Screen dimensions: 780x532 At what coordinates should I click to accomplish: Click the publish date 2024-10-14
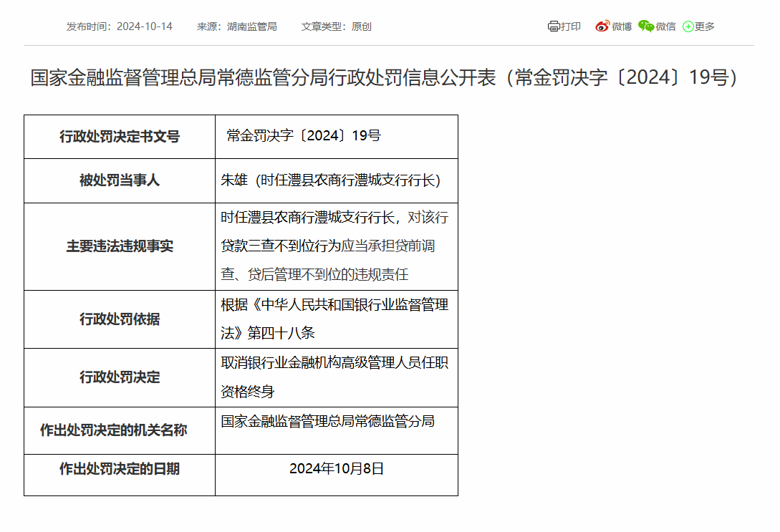145,26
